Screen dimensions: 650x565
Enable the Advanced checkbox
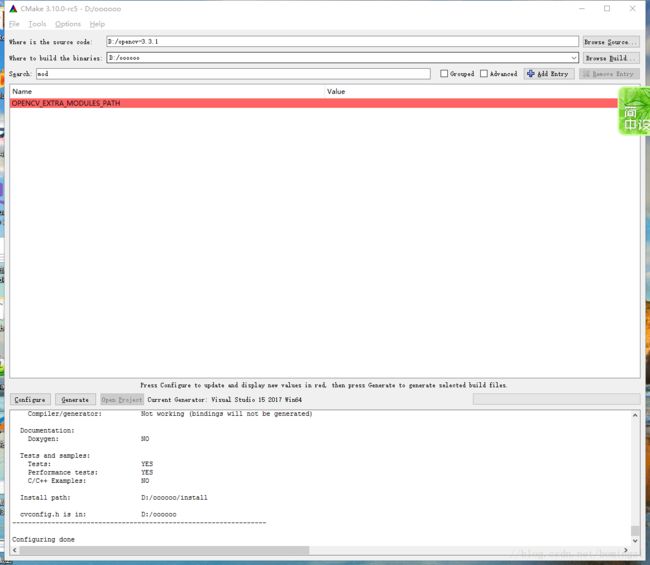coord(484,74)
